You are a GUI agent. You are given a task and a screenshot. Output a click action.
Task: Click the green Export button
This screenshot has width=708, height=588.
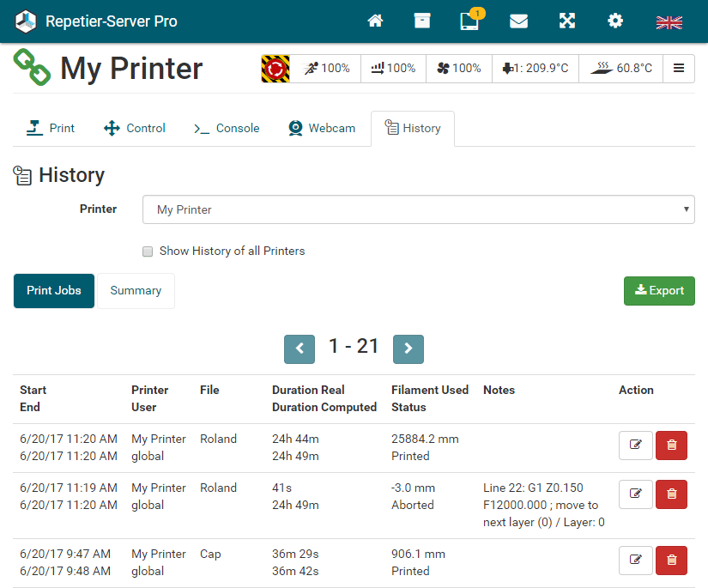[659, 291]
